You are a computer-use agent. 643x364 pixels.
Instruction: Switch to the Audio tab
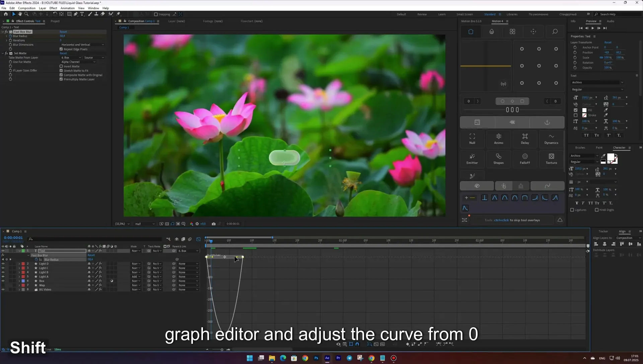tap(610, 21)
